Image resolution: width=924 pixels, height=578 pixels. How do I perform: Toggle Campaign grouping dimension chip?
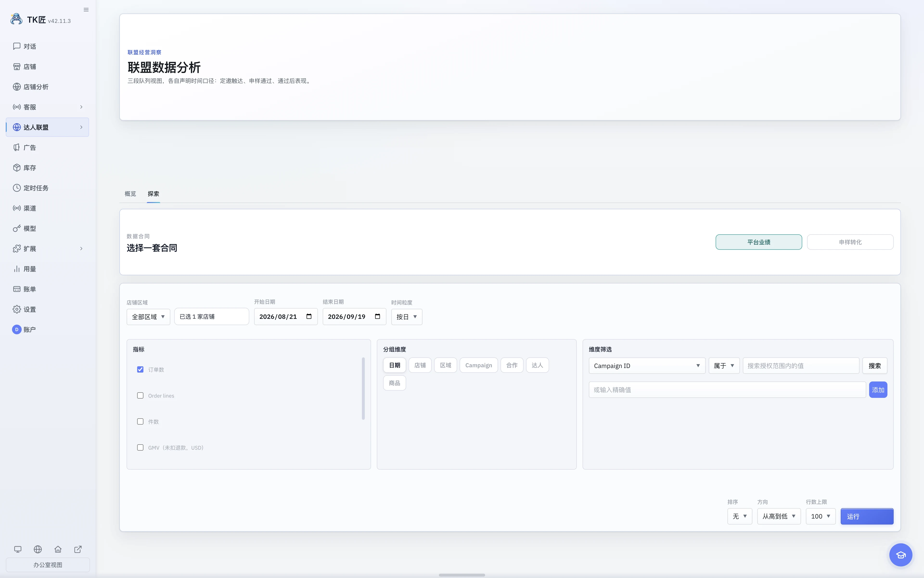point(479,365)
